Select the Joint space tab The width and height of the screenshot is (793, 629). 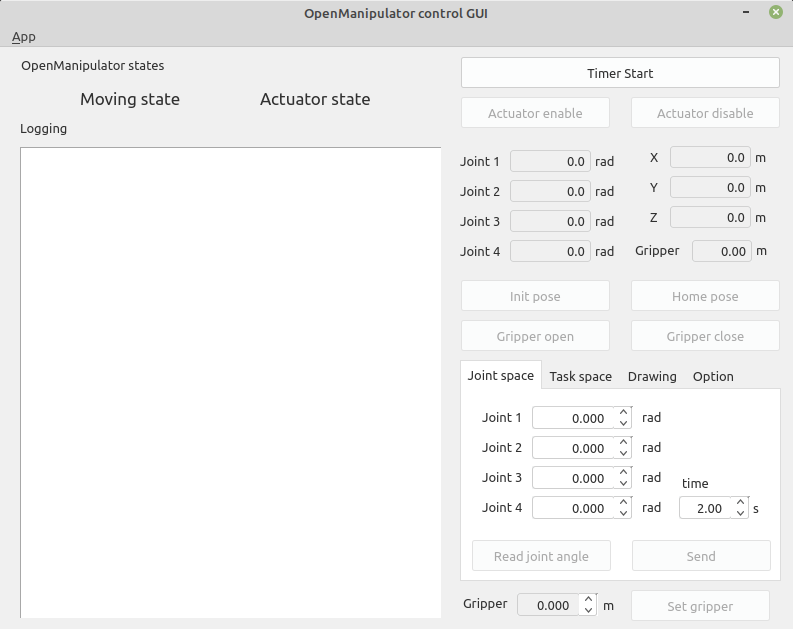click(x=500, y=376)
